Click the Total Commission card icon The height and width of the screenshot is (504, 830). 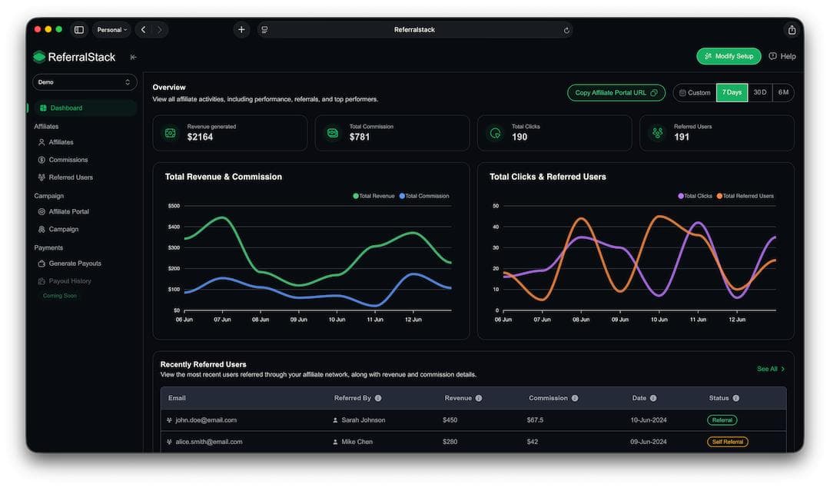[333, 133]
